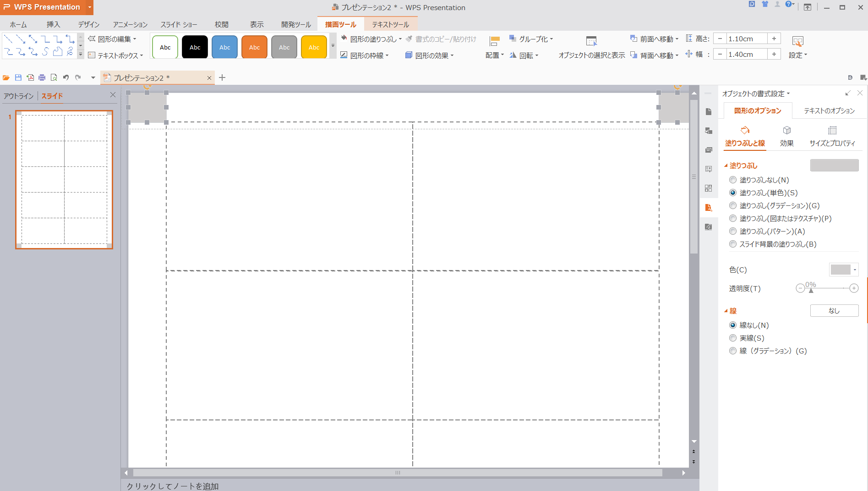
Task: Open the 色(C) color picker swatch
Action: [844, 270]
